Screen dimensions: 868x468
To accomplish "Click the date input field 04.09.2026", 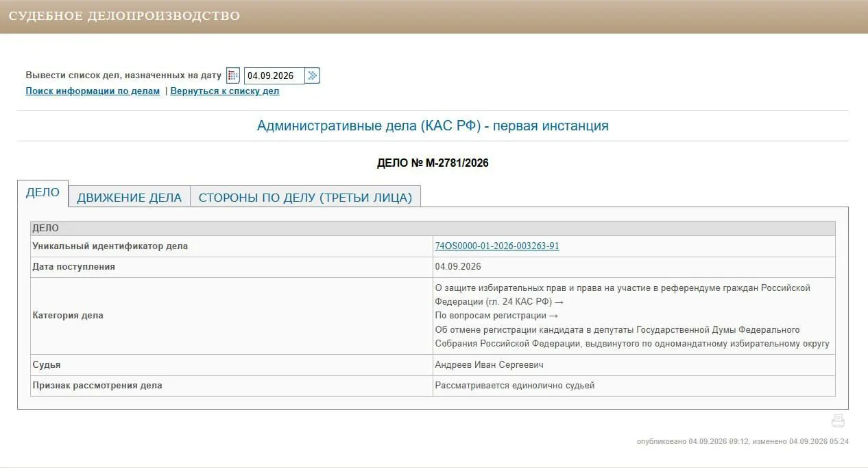I will point(274,75).
